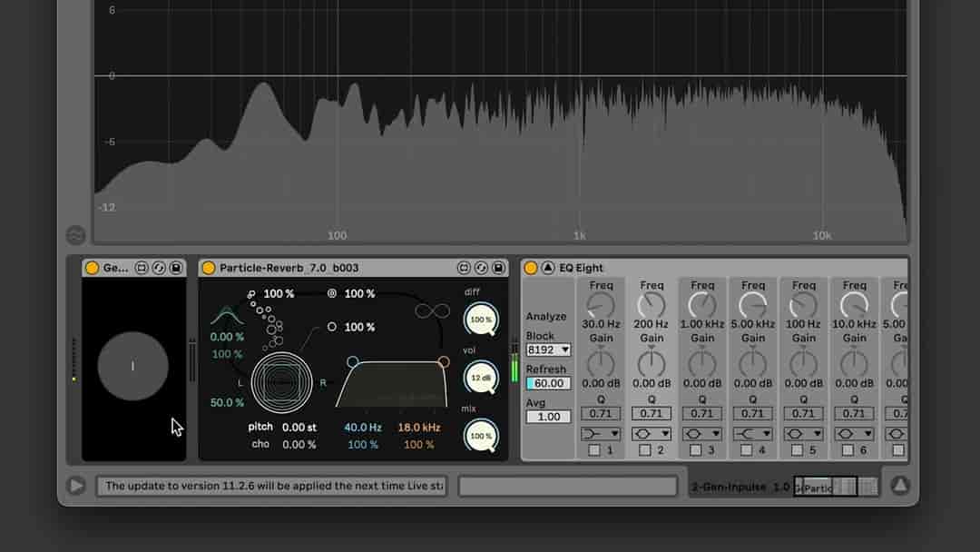Viewport: 980px width, 552px height.
Task: Open the Block size dropdown set to 8192
Action: tap(547, 350)
